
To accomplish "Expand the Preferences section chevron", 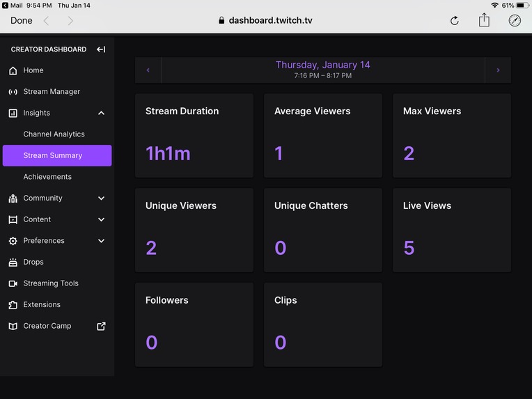I will coord(101,241).
